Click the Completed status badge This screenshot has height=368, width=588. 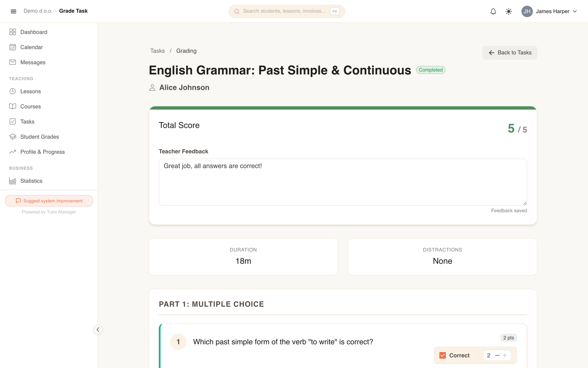[431, 70]
